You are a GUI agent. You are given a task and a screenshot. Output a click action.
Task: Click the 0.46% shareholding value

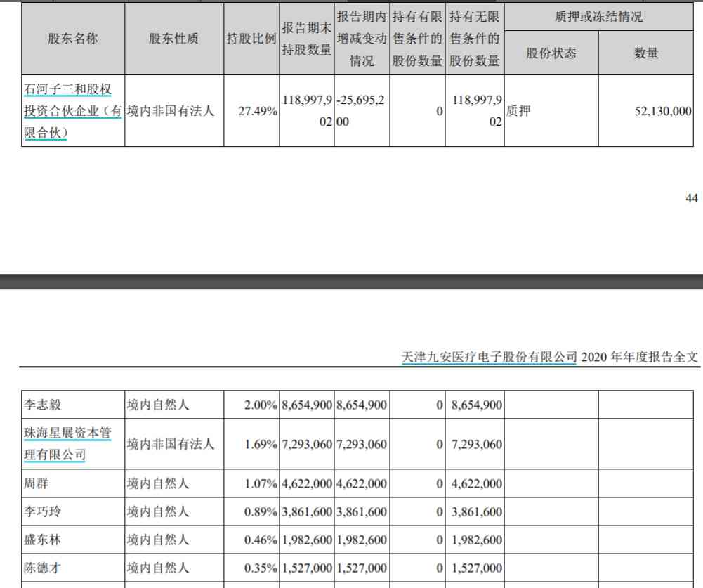tap(261, 540)
